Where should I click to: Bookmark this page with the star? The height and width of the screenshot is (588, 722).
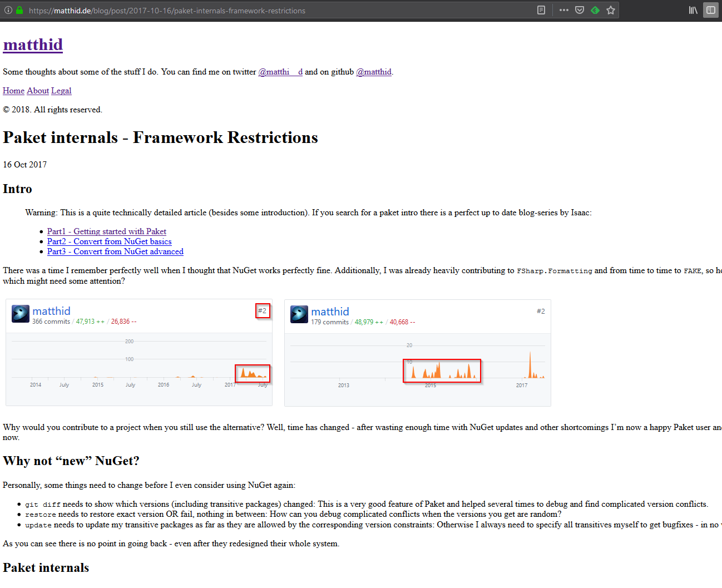coord(611,10)
